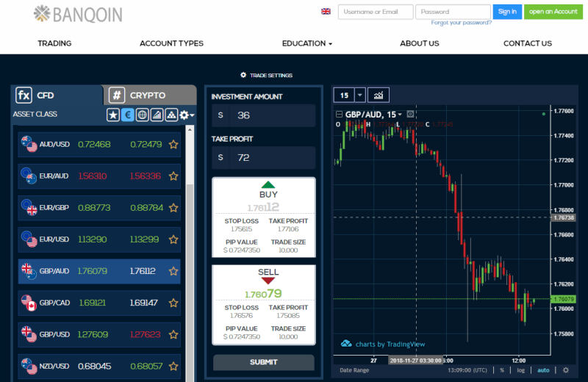The height and width of the screenshot is (382, 588).
Task: Open the Date Range selector
Action: [x=354, y=370]
